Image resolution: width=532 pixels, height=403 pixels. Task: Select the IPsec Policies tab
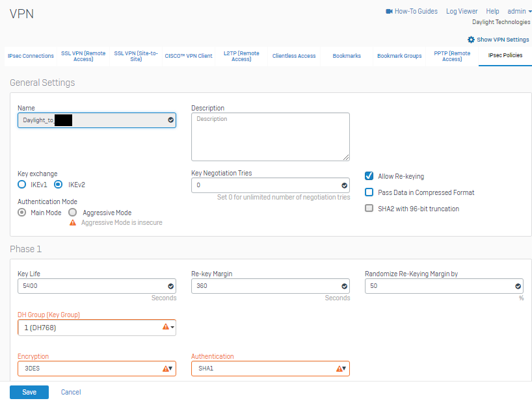(505, 55)
